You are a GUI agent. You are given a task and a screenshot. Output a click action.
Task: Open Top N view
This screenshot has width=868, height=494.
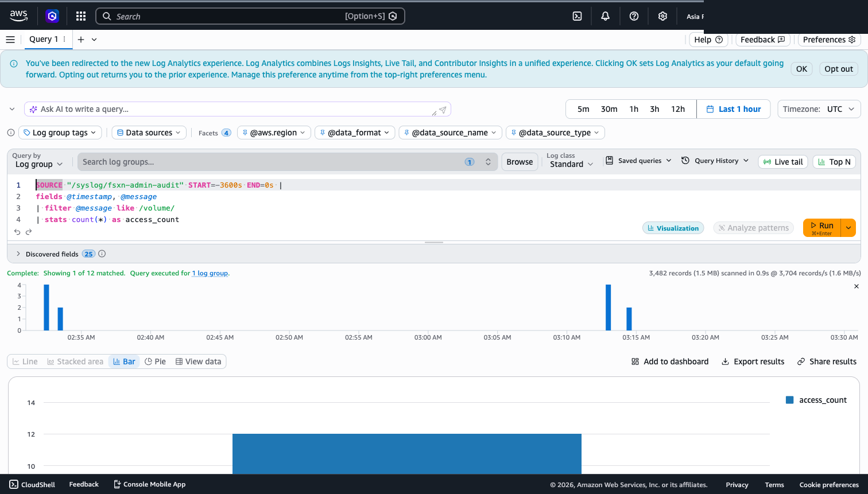[x=834, y=162]
